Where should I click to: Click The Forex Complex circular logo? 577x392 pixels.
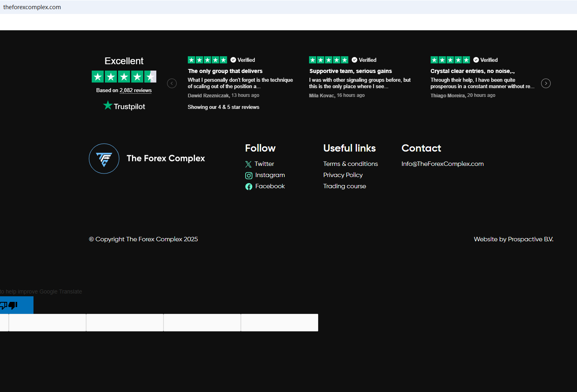(104, 159)
